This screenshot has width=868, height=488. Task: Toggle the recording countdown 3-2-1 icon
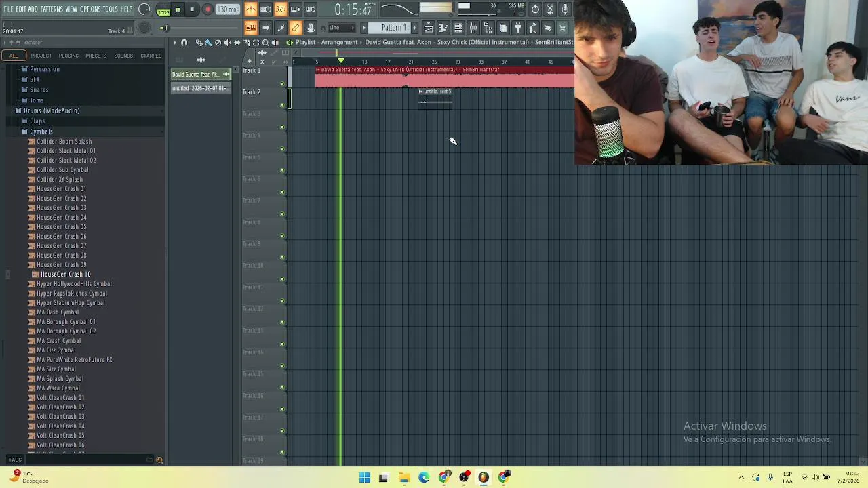click(280, 9)
